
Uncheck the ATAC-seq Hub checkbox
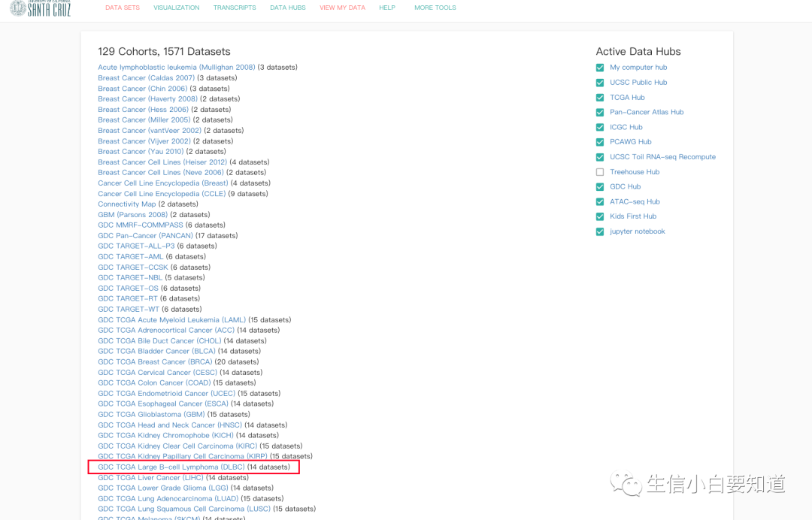600,202
